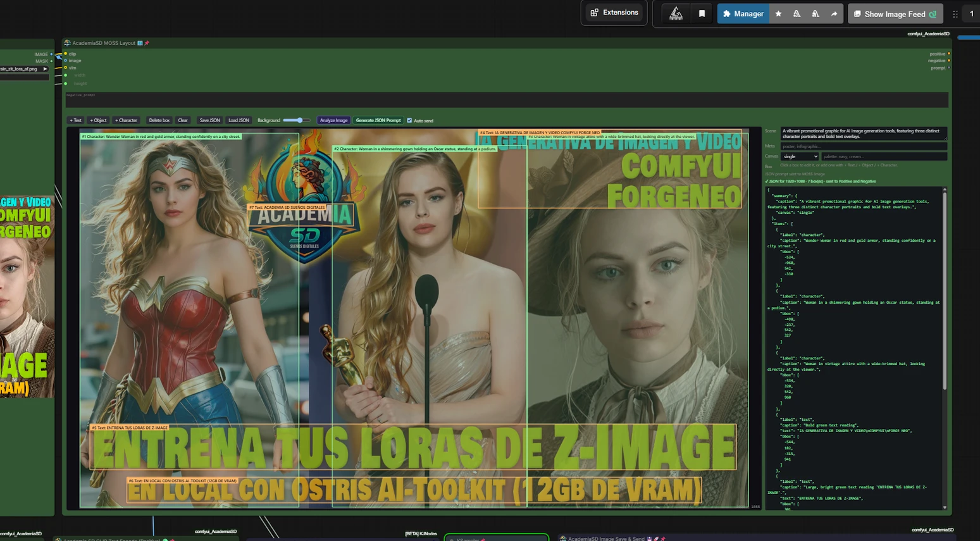Select the '#6 Text: EN LOCAL CON OSTRIS' box label
Image resolution: width=980 pixels, height=541 pixels.
pyautogui.click(x=182, y=481)
